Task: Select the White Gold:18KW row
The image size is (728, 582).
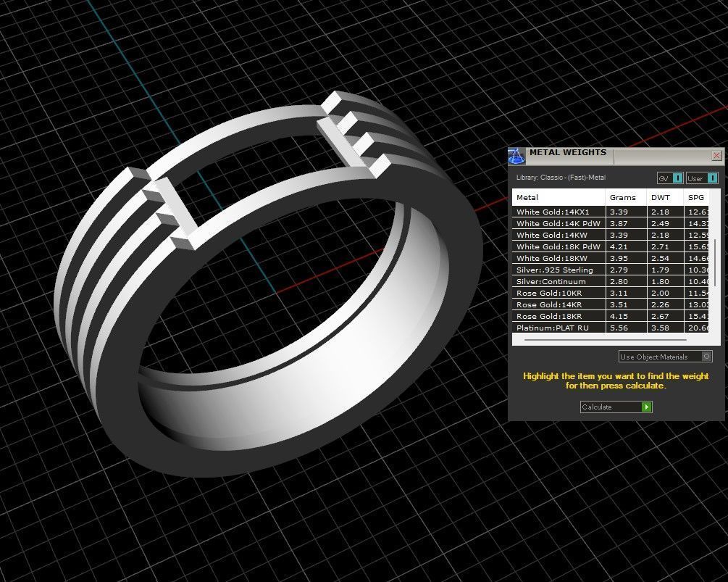Action: click(611, 258)
